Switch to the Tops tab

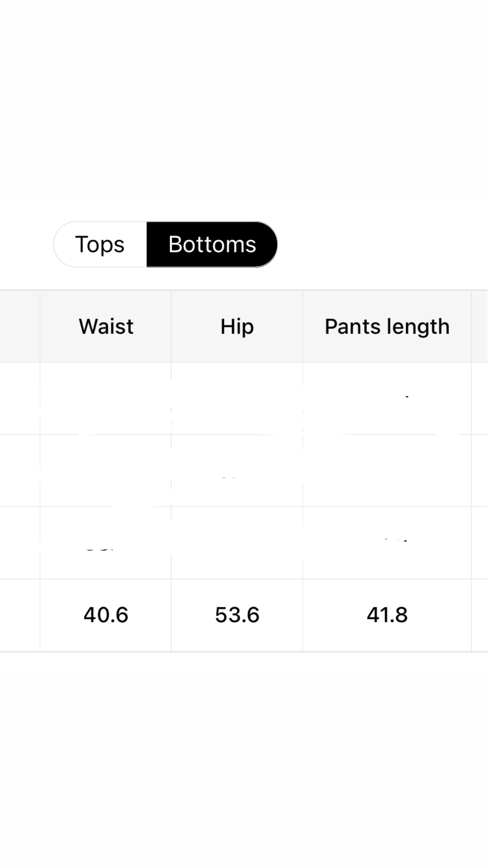pos(100,244)
